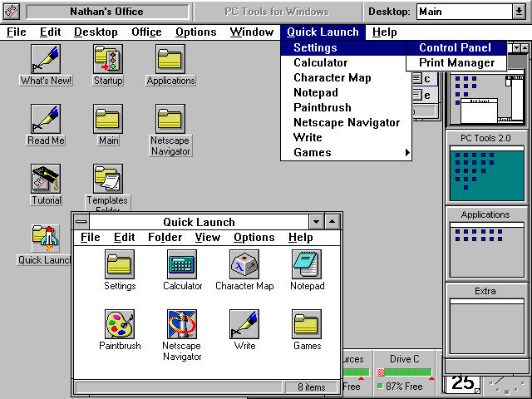532x399 pixels.
Task: Open the Desktop menu
Action: pyautogui.click(x=96, y=32)
